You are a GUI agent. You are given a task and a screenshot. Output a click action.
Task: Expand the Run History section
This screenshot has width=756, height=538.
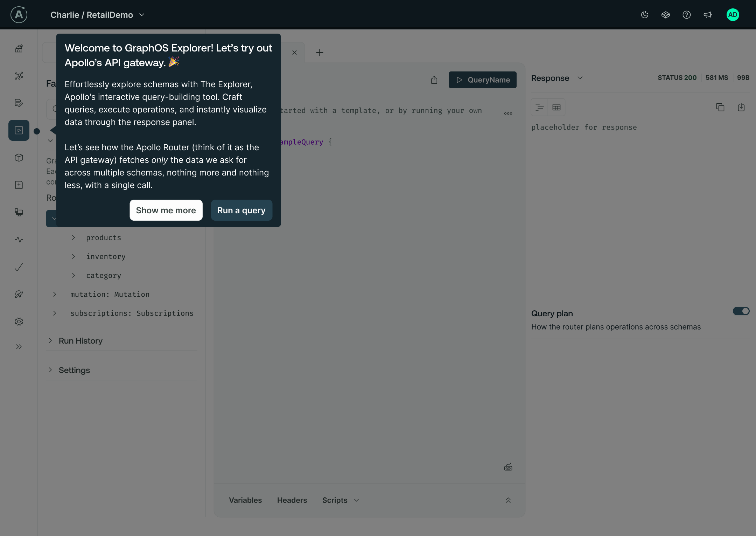[x=80, y=341]
